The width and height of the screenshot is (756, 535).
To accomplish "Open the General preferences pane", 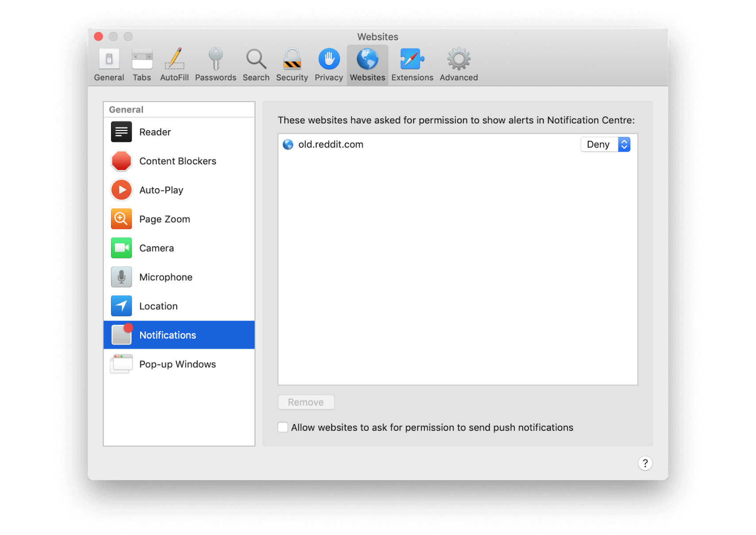I will 108,64.
